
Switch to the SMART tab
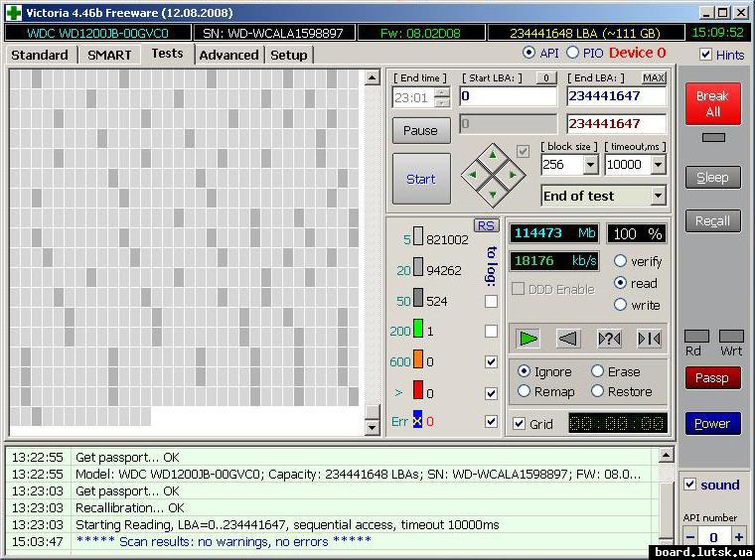109,55
